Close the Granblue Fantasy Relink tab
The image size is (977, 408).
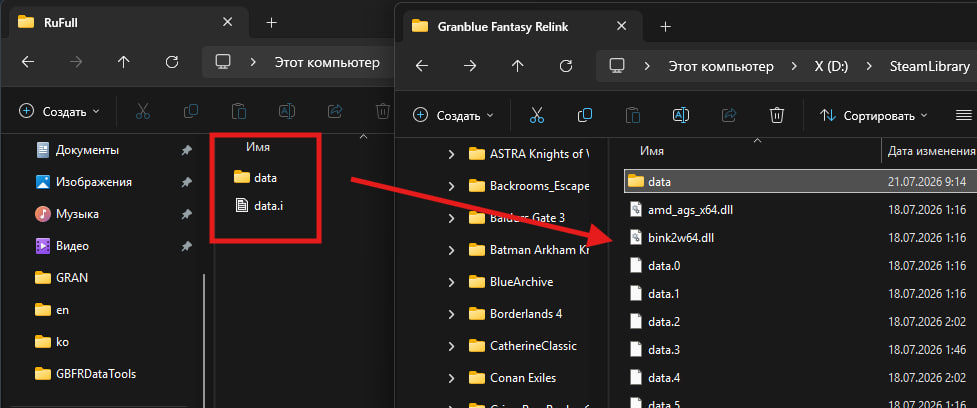point(621,26)
